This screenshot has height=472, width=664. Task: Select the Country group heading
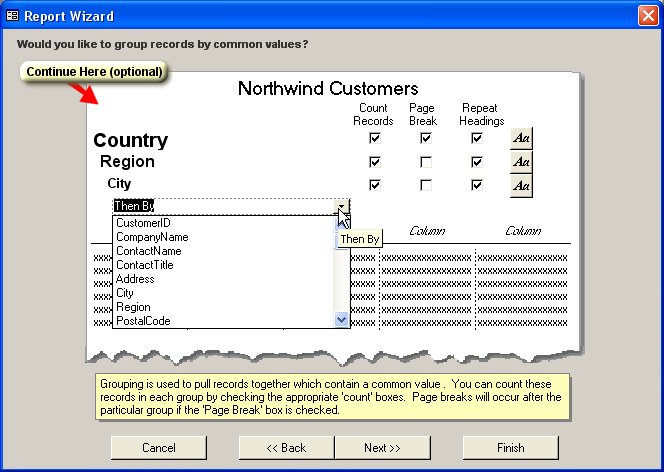click(x=130, y=140)
